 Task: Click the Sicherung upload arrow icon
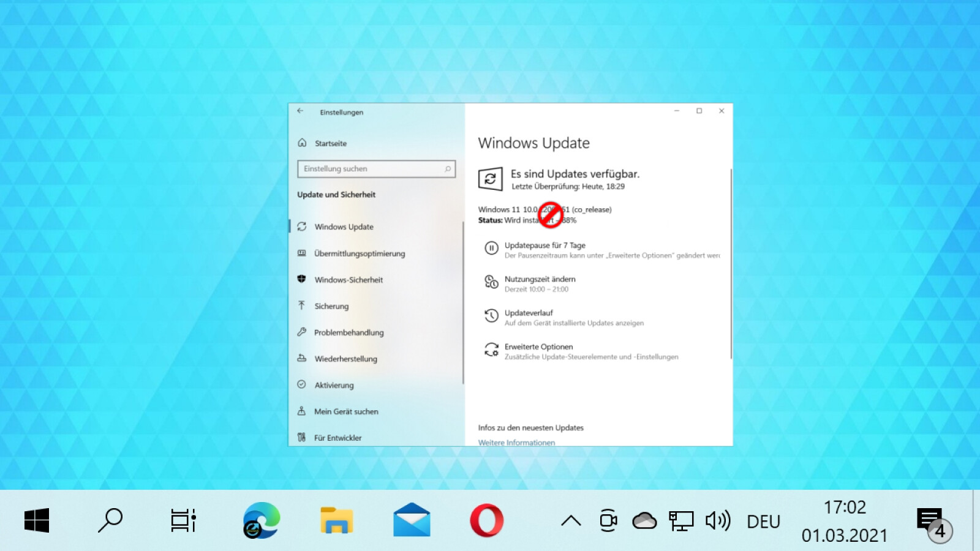click(301, 305)
